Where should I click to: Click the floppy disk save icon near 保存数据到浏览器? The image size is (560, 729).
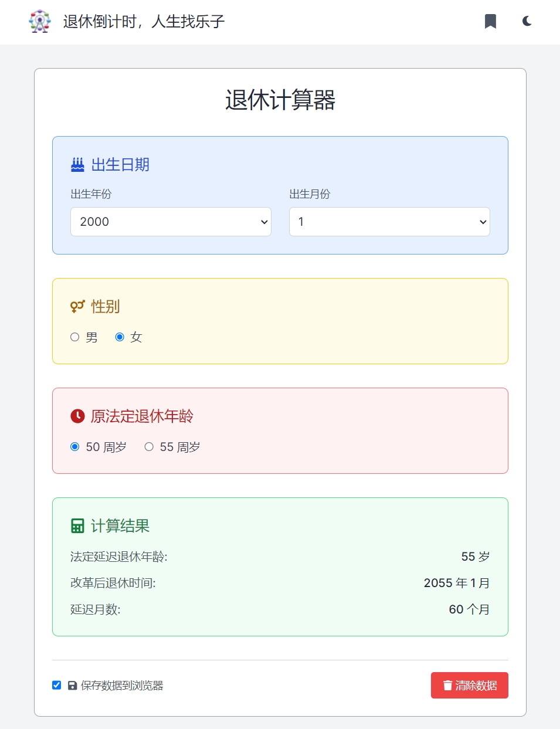(x=72, y=685)
